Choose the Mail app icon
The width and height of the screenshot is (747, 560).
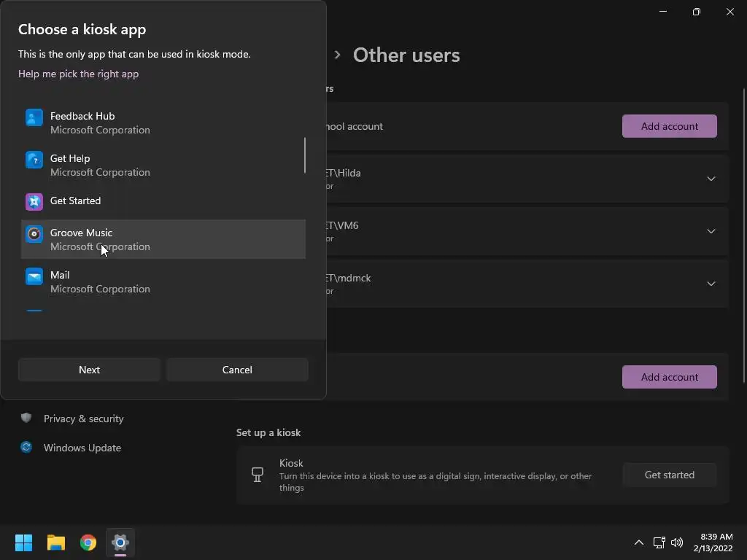click(34, 276)
